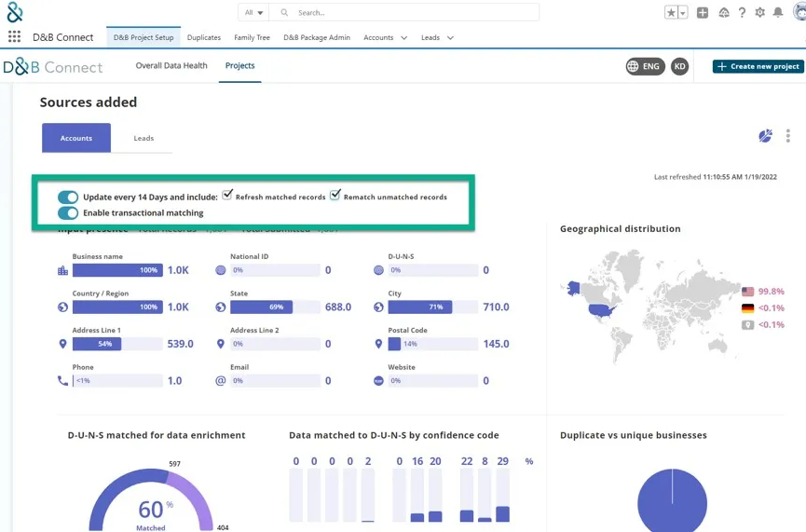The width and height of the screenshot is (806, 532).
Task: Open the three-dot options menu
Action: 788,136
